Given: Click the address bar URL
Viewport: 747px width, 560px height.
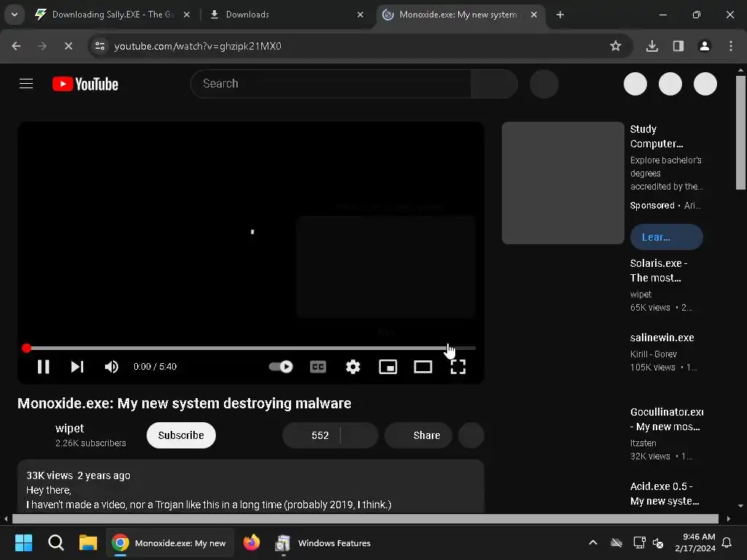Looking at the screenshot, I should pos(198,46).
